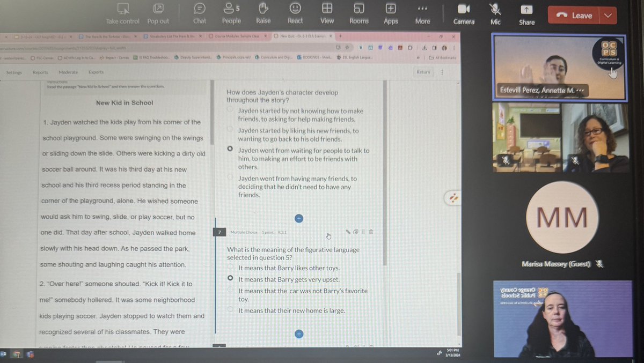Select 'not knowing how to make friends' answer

pos(230,110)
